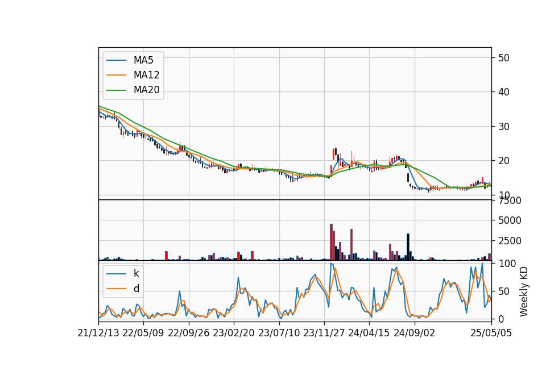The image size is (546, 392).
Task: Click the green MA20 legend line sample
Action: [x=116, y=90]
